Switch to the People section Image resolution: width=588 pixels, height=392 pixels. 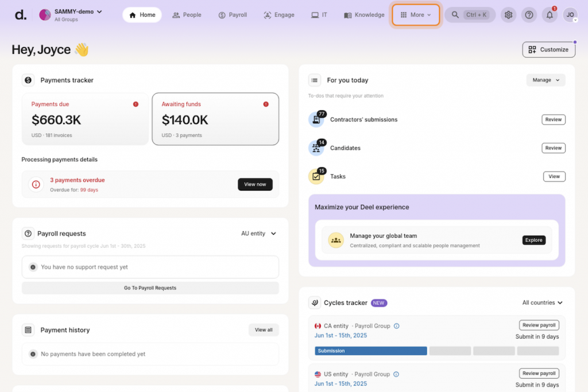click(x=187, y=14)
